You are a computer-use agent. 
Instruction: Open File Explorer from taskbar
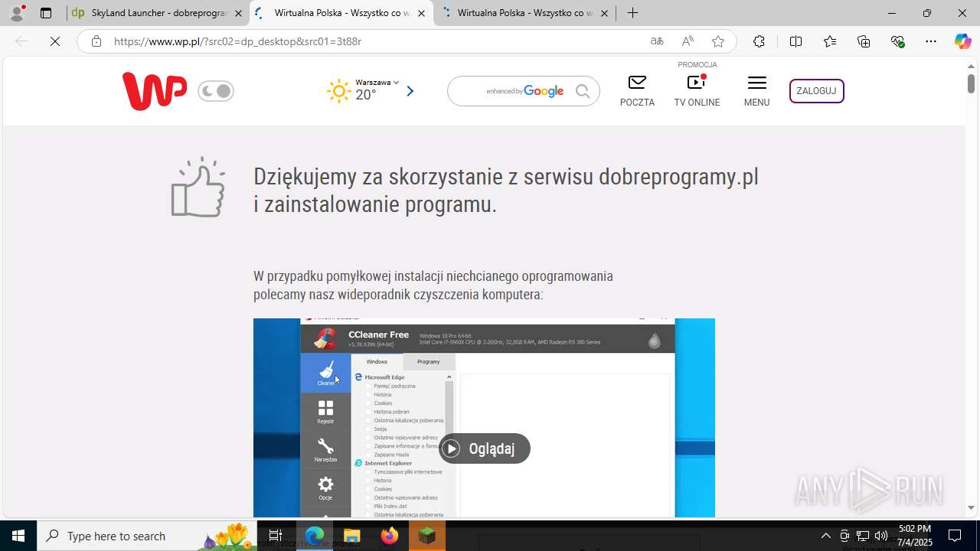(351, 536)
